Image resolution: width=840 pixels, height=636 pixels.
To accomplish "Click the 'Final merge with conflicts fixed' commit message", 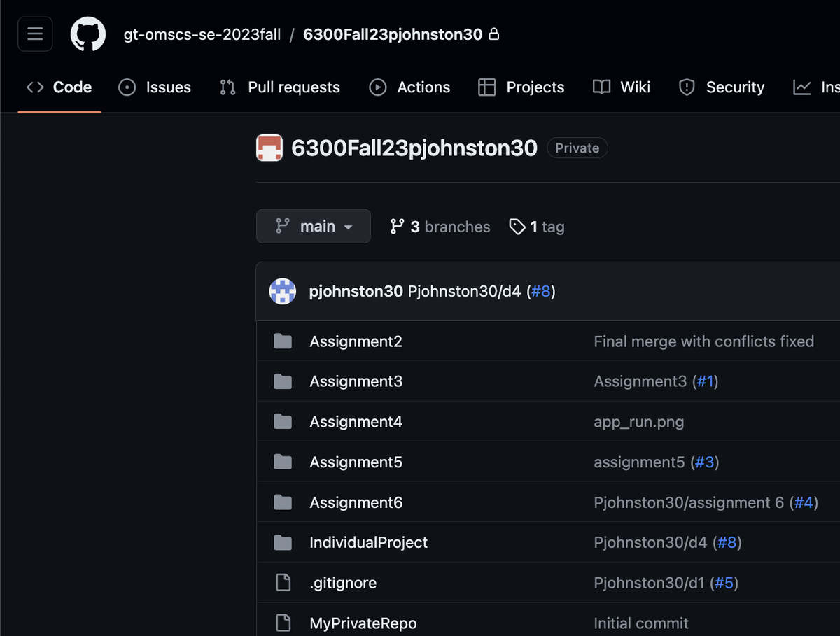I will tap(703, 341).
